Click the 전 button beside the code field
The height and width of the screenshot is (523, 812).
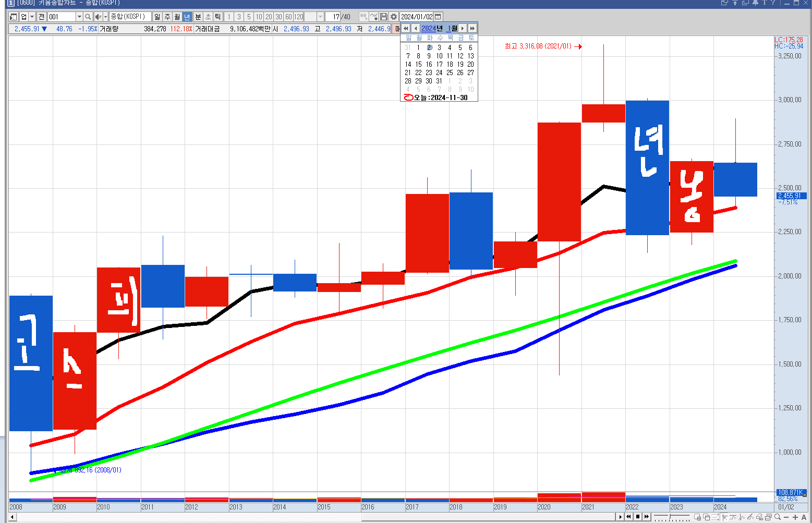42,17
